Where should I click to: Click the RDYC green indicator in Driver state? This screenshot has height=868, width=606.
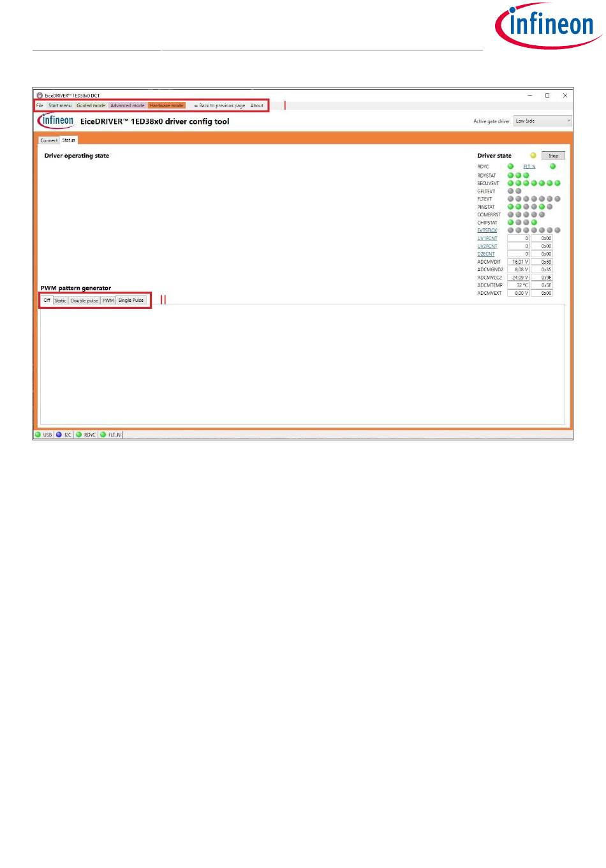(x=510, y=167)
